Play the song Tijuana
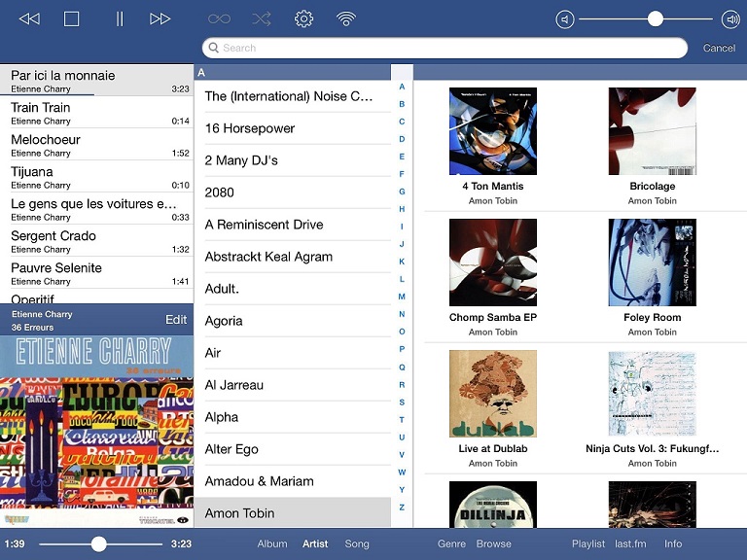This screenshot has width=747, height=560. [96, 177]
